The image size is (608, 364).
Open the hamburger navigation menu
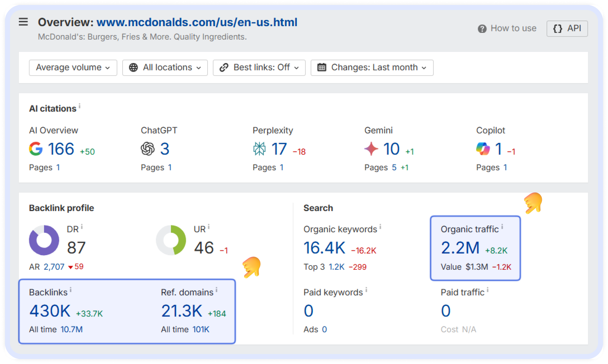[x=23, y=22]
